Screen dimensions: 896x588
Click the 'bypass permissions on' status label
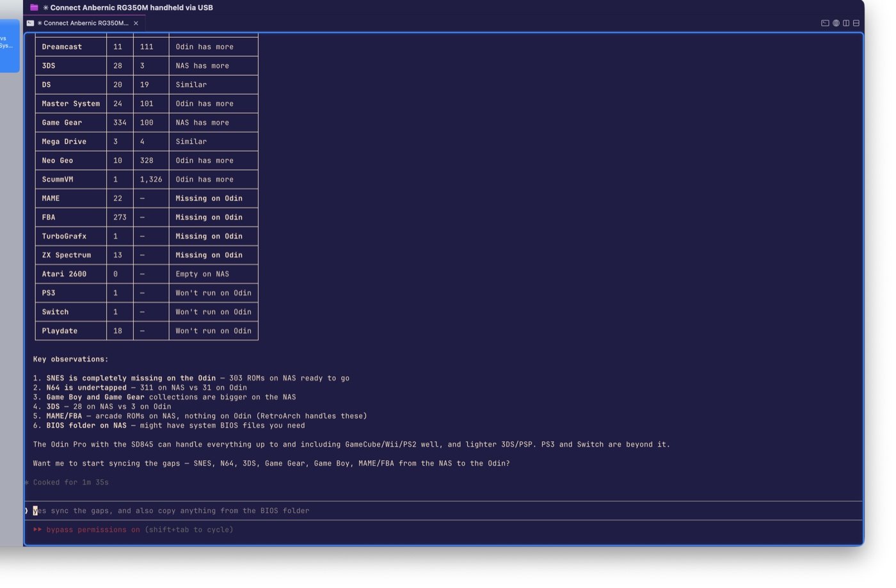(88, 530)
